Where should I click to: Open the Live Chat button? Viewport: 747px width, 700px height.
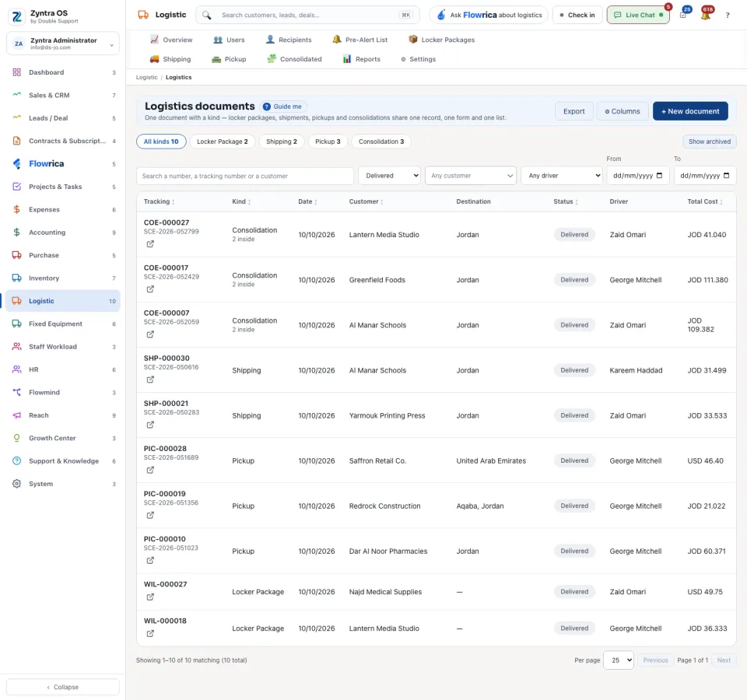tap(638, 16)
